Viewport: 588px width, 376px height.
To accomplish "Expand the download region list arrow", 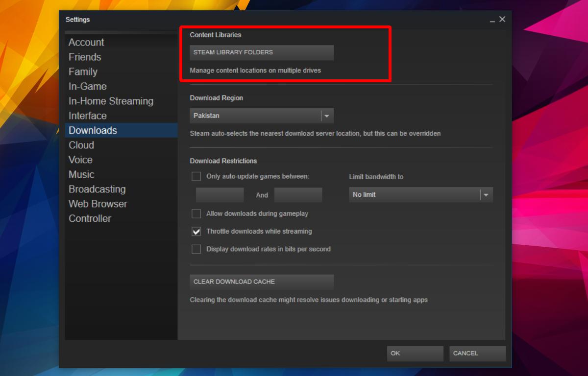I will tap(326, 116).
